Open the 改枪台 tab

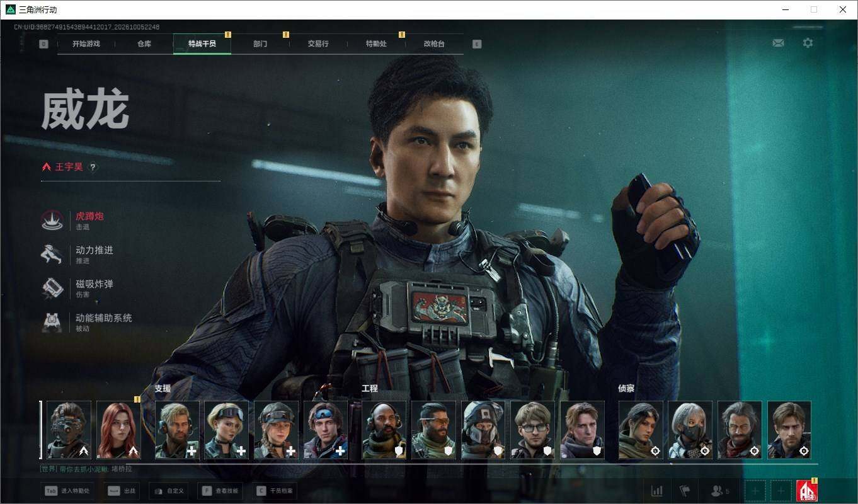coord(434,44)
